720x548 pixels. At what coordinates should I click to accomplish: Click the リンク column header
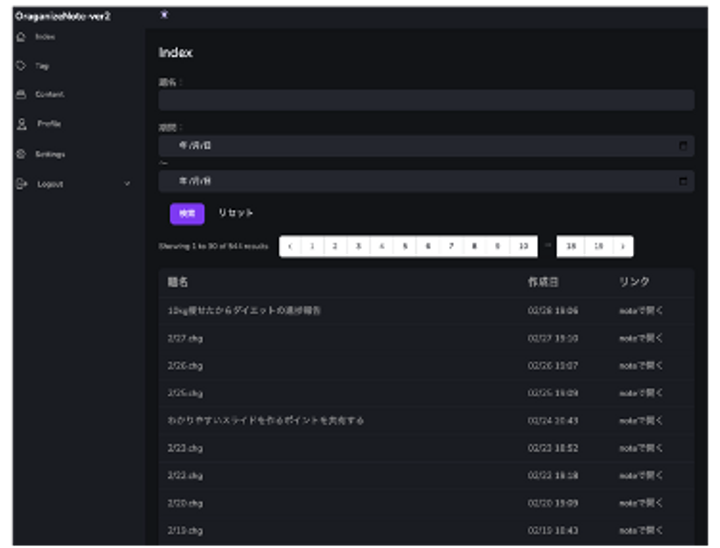tap(634, 282)
